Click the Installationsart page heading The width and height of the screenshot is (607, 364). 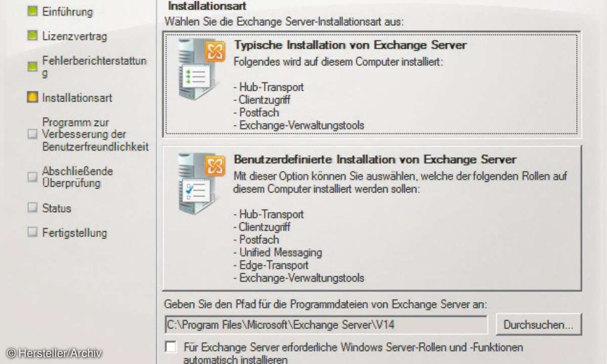[x=207, y=6]
